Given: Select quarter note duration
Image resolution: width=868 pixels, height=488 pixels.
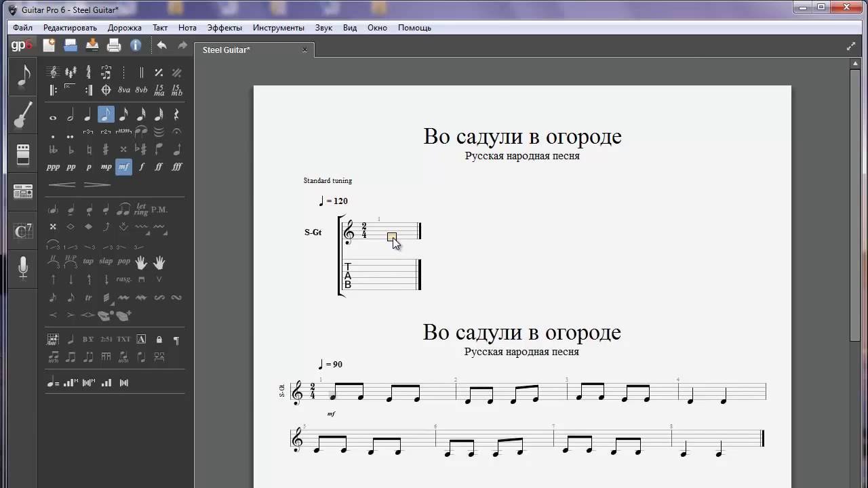Looking at the screenshot, I should click(88, 115).
